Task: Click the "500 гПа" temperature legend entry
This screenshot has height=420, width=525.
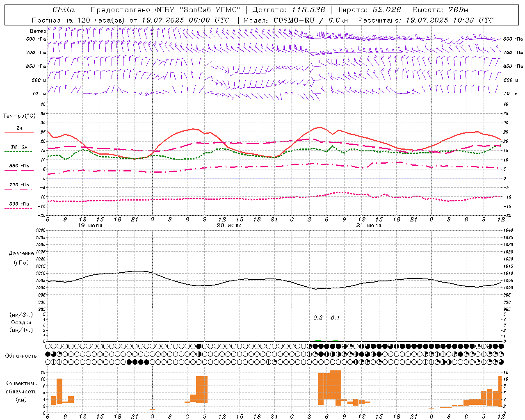Action: [x=19, y=204]
